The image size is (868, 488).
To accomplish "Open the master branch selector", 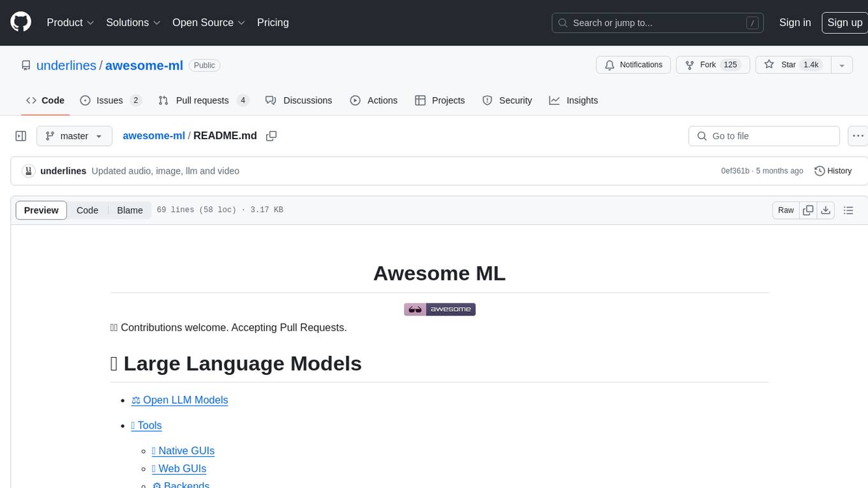I will 74,136.
